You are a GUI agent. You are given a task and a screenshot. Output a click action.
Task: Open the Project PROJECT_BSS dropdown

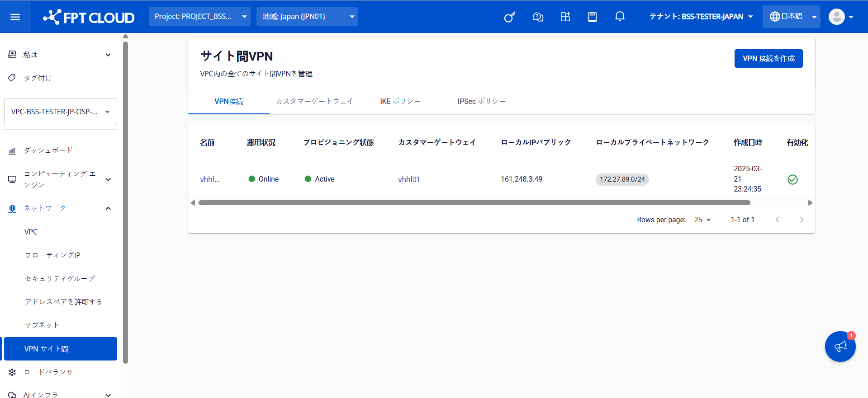coord(199,17)
